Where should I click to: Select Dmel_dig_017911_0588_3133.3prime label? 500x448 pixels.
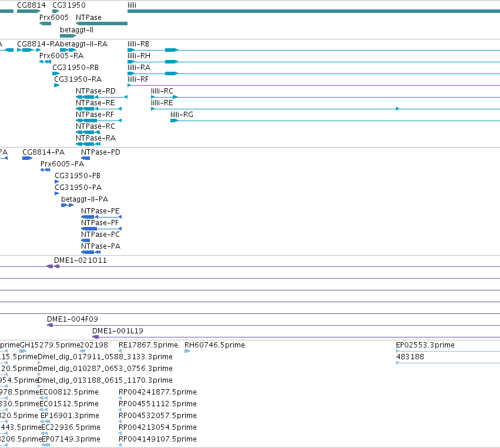click(105, 356)
